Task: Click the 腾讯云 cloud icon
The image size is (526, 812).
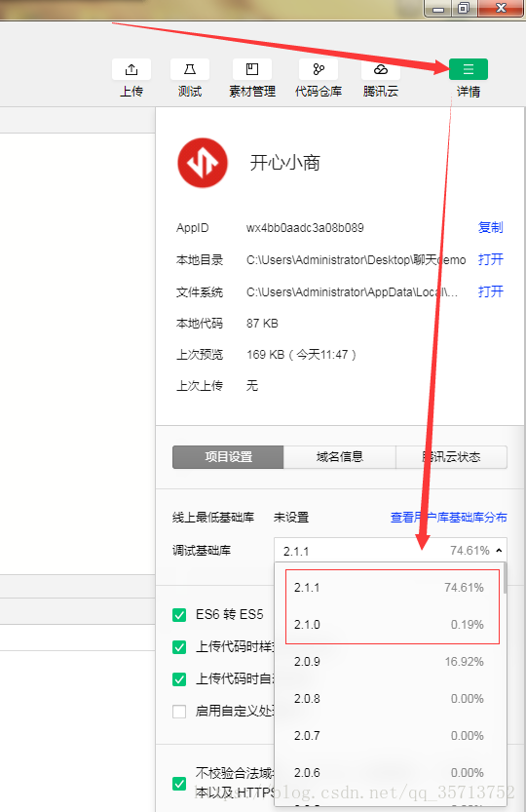Action: pos(381,69)
